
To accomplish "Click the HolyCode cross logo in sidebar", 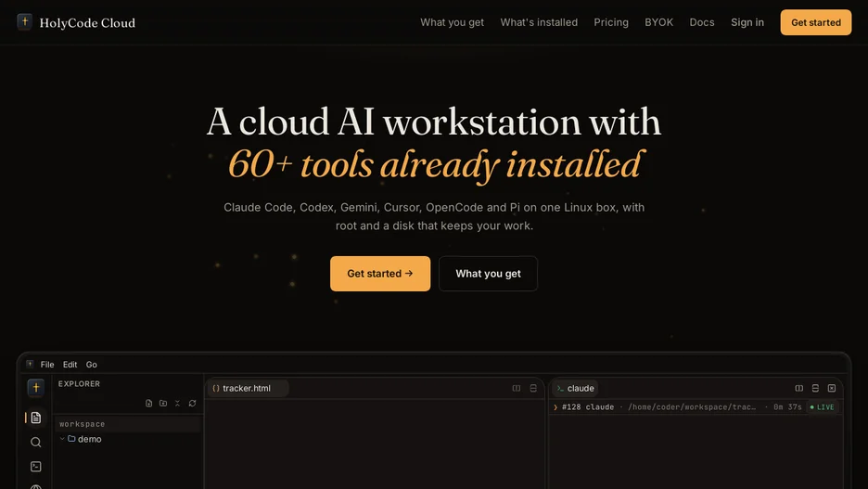I will tap(36, 388).
